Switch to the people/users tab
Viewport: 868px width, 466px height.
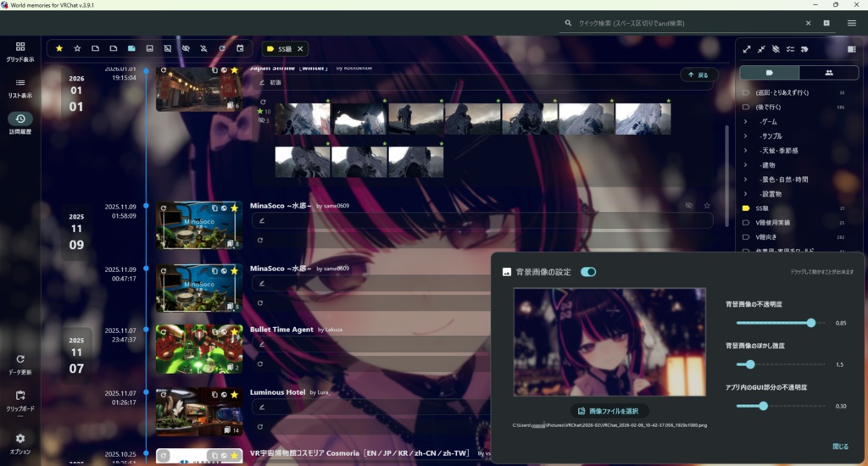click(x=829, y=73)
